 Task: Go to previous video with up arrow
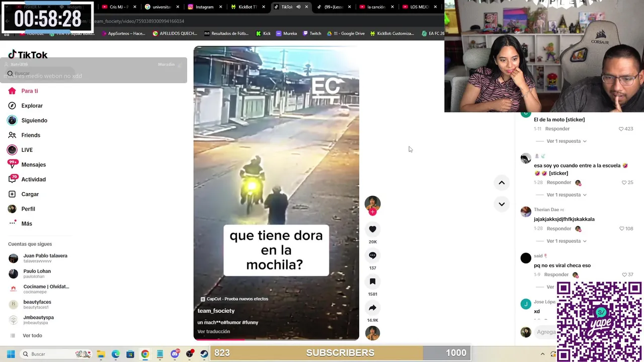[502, 183]
